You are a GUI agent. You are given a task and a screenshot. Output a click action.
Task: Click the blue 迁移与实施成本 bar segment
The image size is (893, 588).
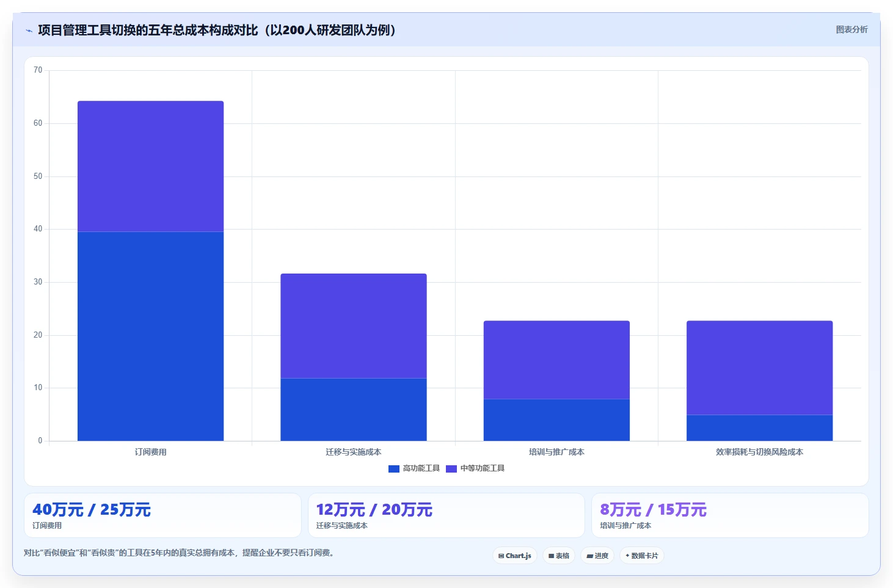[354, 410]
